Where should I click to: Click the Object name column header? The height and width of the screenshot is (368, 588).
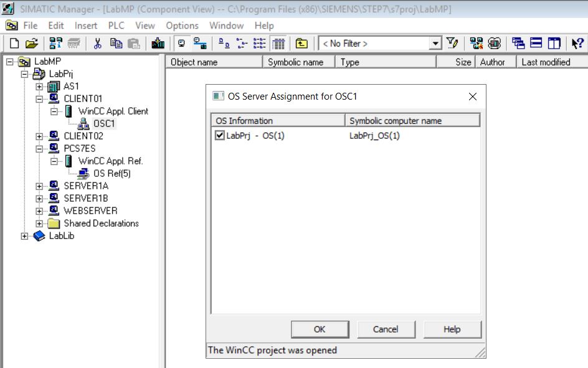214,62
